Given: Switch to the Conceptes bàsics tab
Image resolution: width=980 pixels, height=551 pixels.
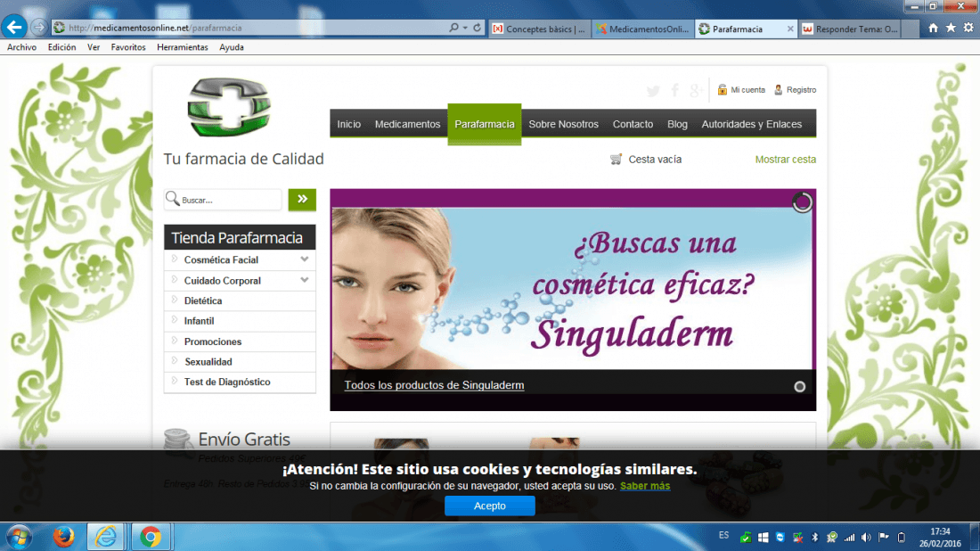Looking at the screenshot, I should (539, 29).
